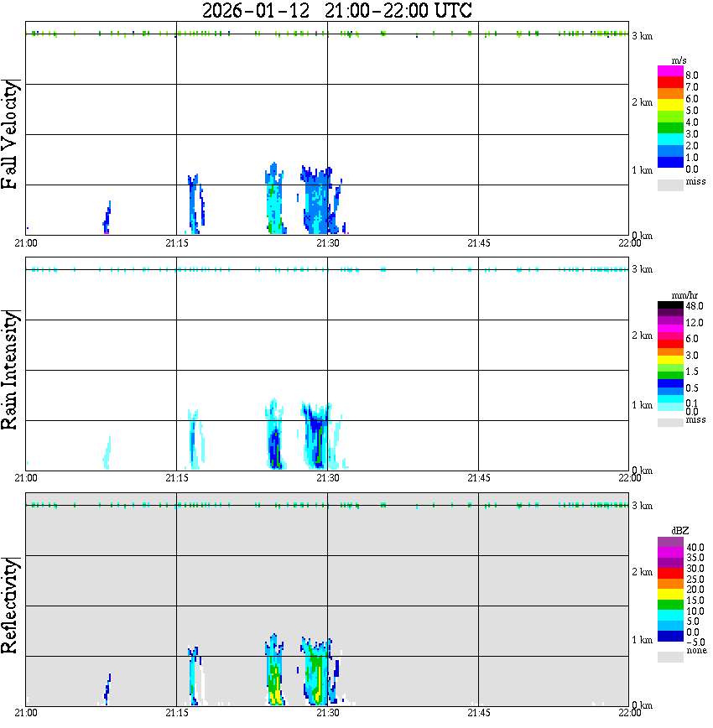This screenshot has height=728, width=713.
Task: Pick the magenta 8.0 m/s legend swatch
Action: (670, 71)
